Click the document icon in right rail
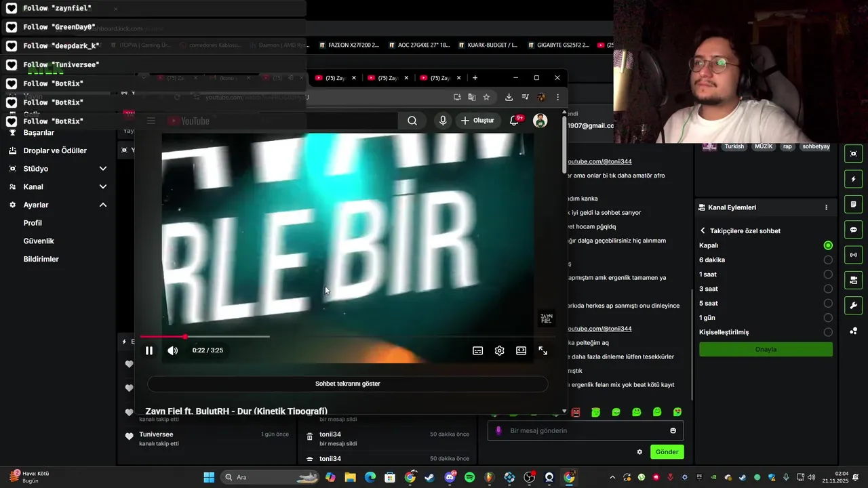Image resolution: width=868 pixels, height=488 pixels. pos(854,205)
